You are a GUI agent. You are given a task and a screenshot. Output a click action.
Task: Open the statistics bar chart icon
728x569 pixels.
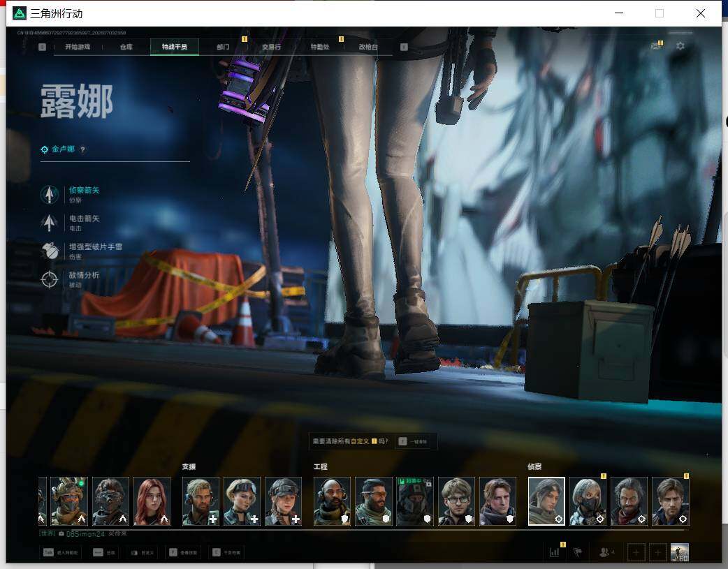pos(554,552)
